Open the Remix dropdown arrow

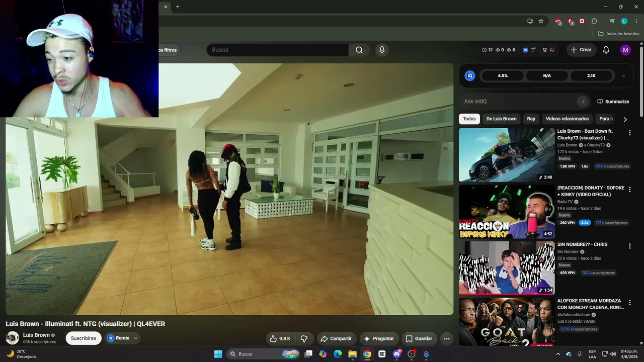pos(135,338)
